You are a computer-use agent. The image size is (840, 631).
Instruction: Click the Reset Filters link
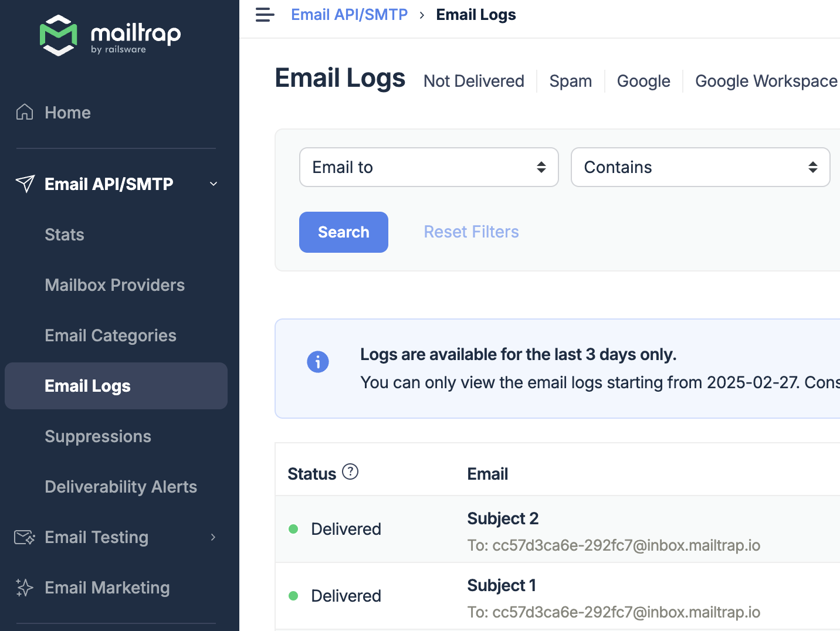[472, 232]
